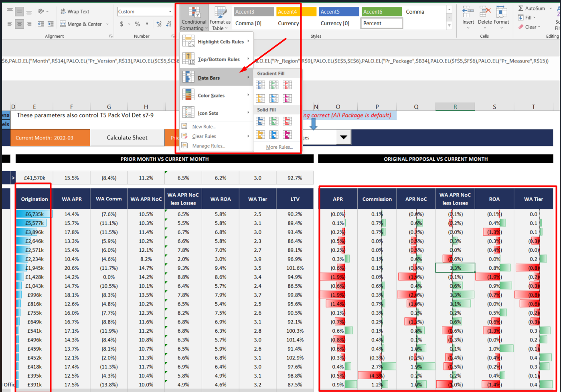Open the Conditional Formatting dropdown
The image size is (561, 392).
(x=194, y=19)
